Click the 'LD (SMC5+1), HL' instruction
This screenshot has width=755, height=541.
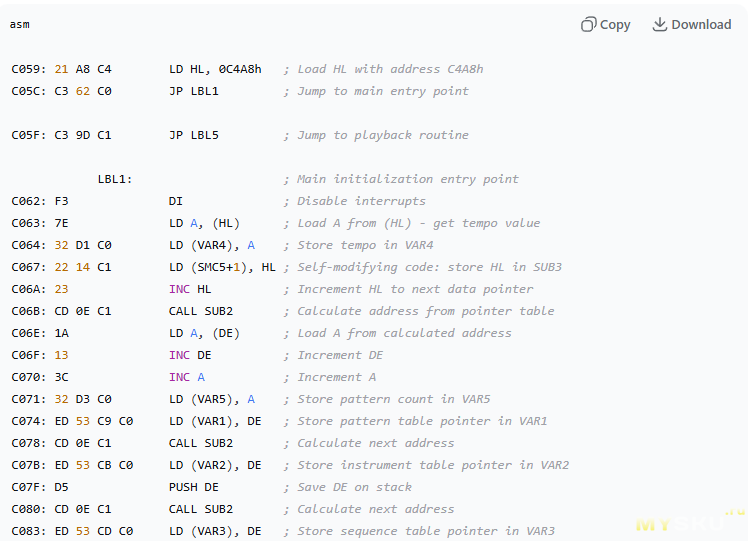point(222,267)
